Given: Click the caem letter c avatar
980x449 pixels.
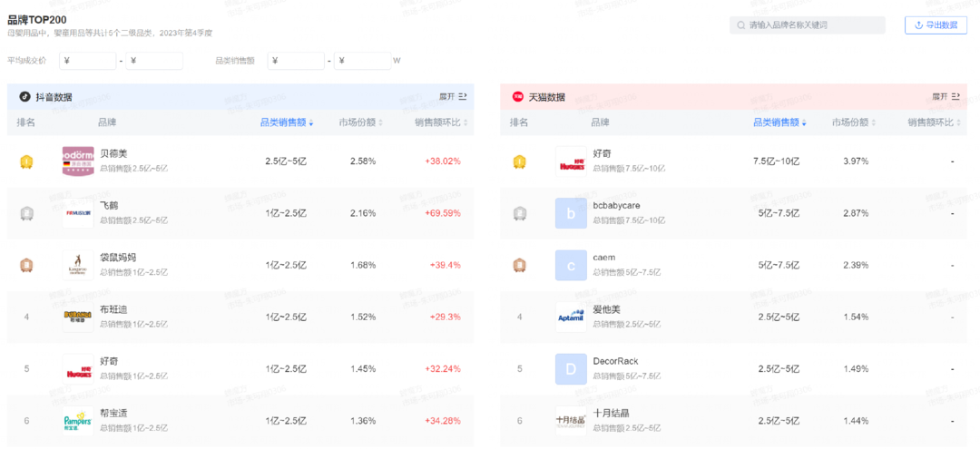Looking at the screenshot, I should coord(571,265).
